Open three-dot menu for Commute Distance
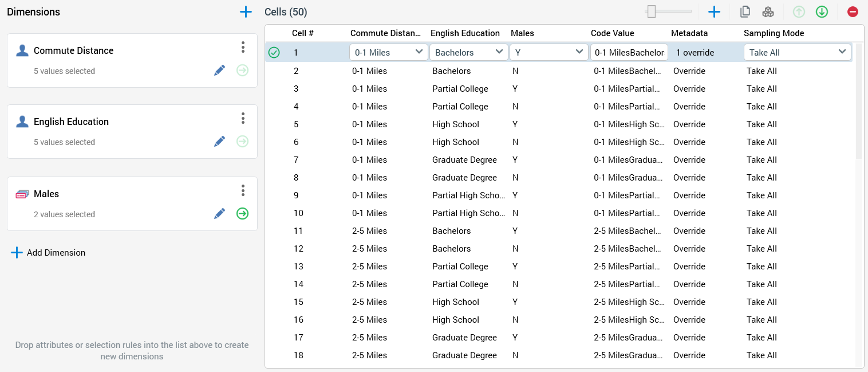The width and height of the screenshot is (868, 372). 243,48
